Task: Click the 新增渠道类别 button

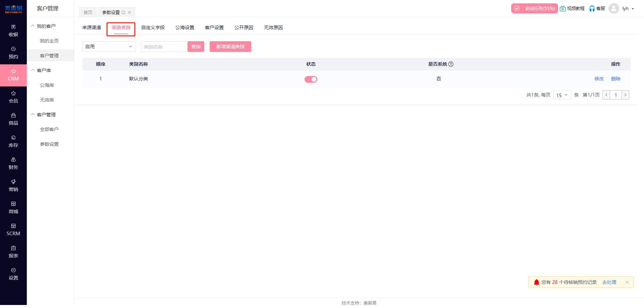Action: pyautogui.click(x=230, y=47)
